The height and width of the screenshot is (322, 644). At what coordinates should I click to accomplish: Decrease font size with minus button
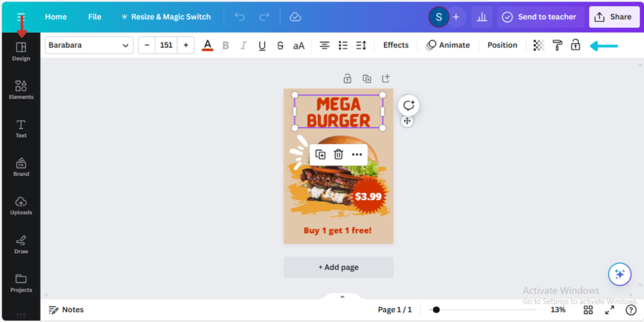pyautogui.click(x=147, y=45)
